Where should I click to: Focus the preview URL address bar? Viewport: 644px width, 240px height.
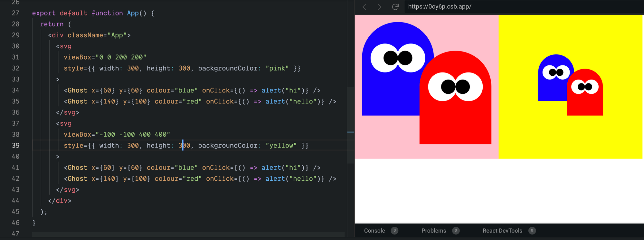pyautogui.click(x=515, y=7)
